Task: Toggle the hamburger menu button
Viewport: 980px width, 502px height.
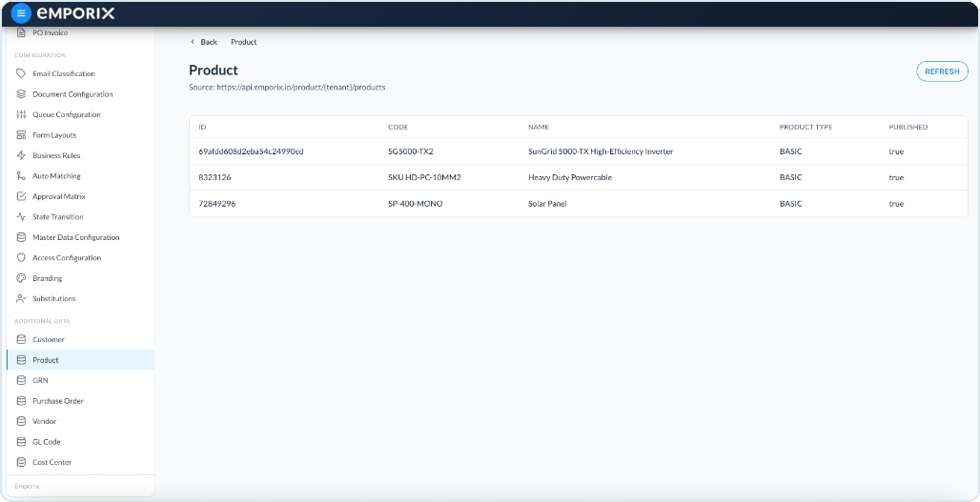Action: tap(21, 13)
